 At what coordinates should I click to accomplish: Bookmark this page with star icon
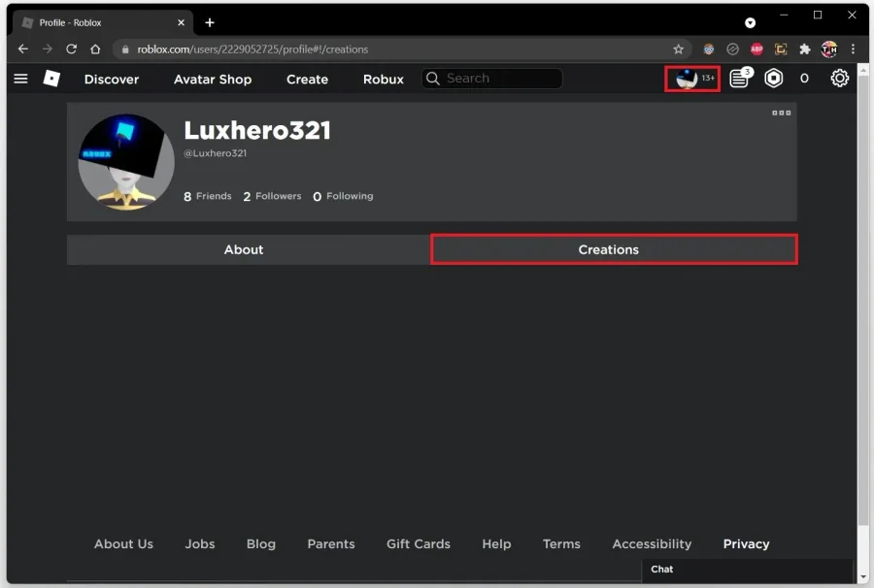pos(678,49)
